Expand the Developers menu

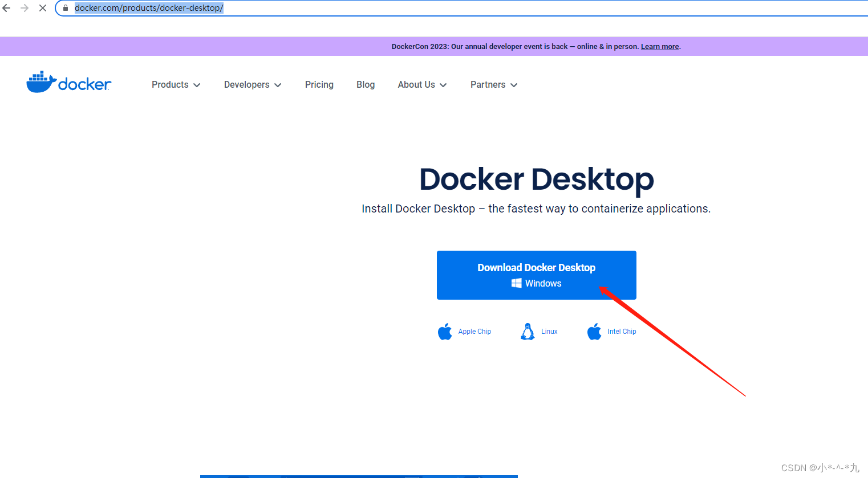tap(253, 85)
